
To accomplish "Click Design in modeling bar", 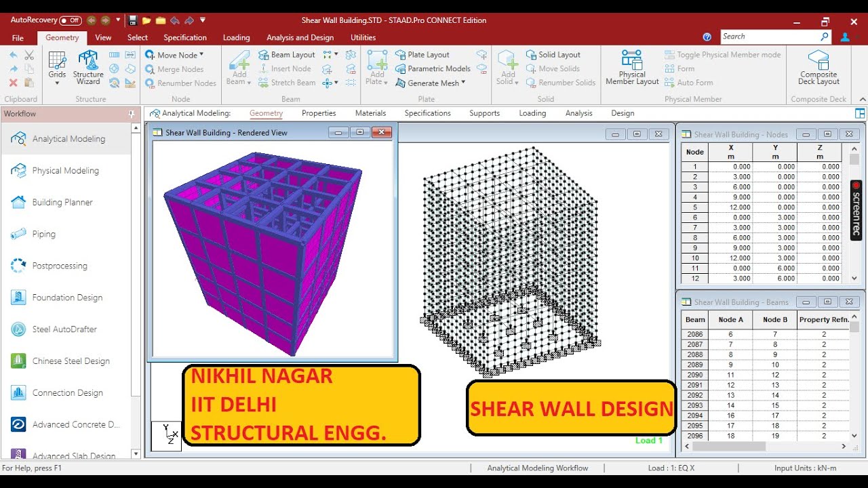I will click(623, 113).
